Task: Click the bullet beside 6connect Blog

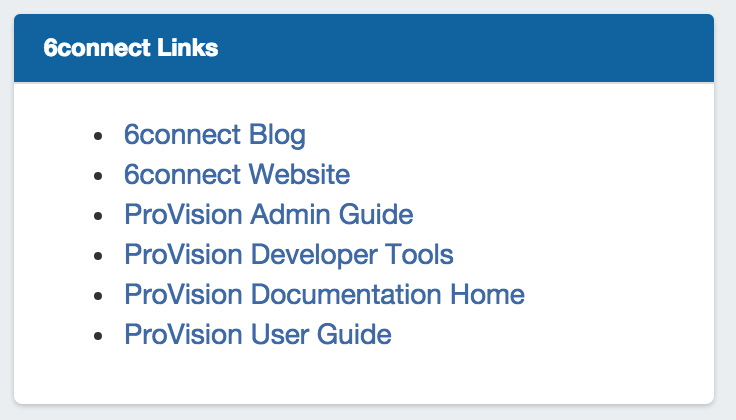Action: coord(97,136)
